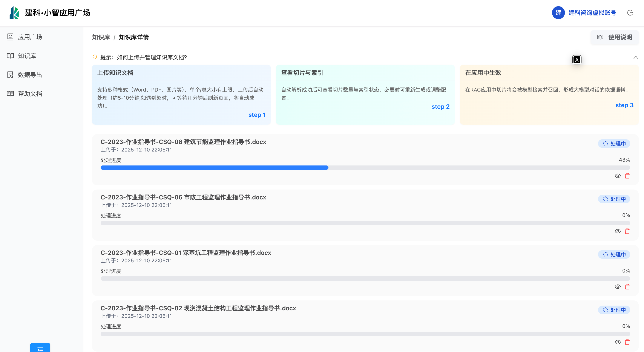View the CSQ-06 市政工程 document with the eye icon
Image resolution: width=644 pixels, height=352 pixels.
pos(618,231)
